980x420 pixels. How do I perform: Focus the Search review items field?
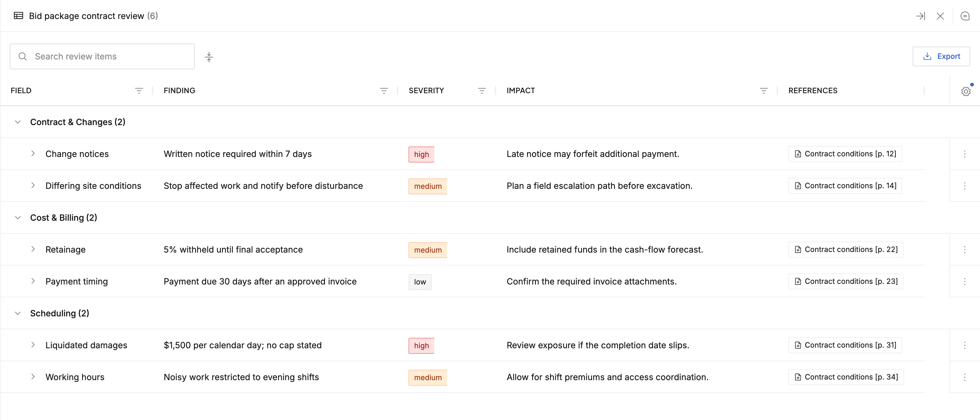102,56
